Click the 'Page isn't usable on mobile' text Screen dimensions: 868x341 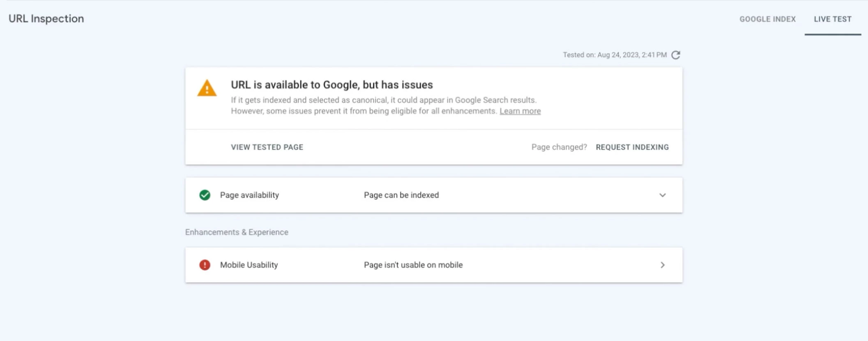(x=413, y=265)
